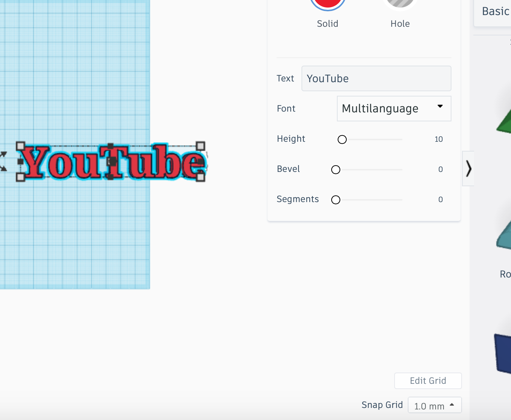The image size is (511, 420).
Task: Click the top-left corner resize handle of YouTube text
Action: [20, 146]
